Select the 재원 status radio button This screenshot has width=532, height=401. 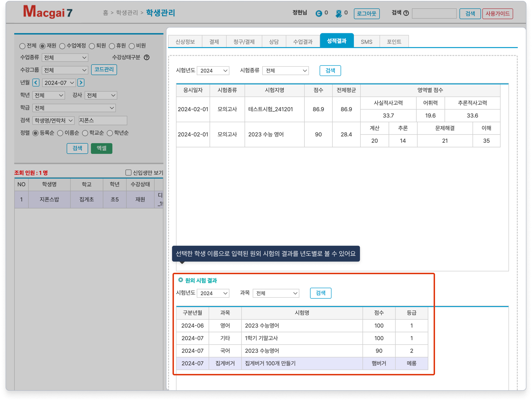[42, 46]
